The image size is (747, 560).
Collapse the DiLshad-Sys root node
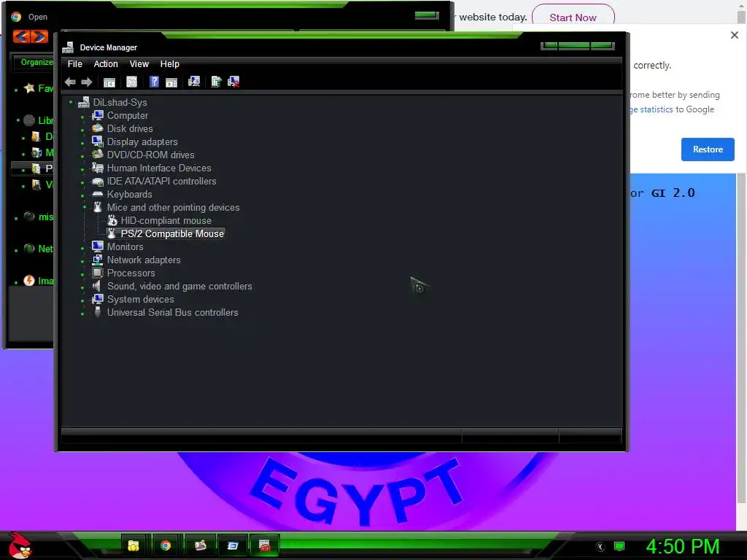[71, 102]
